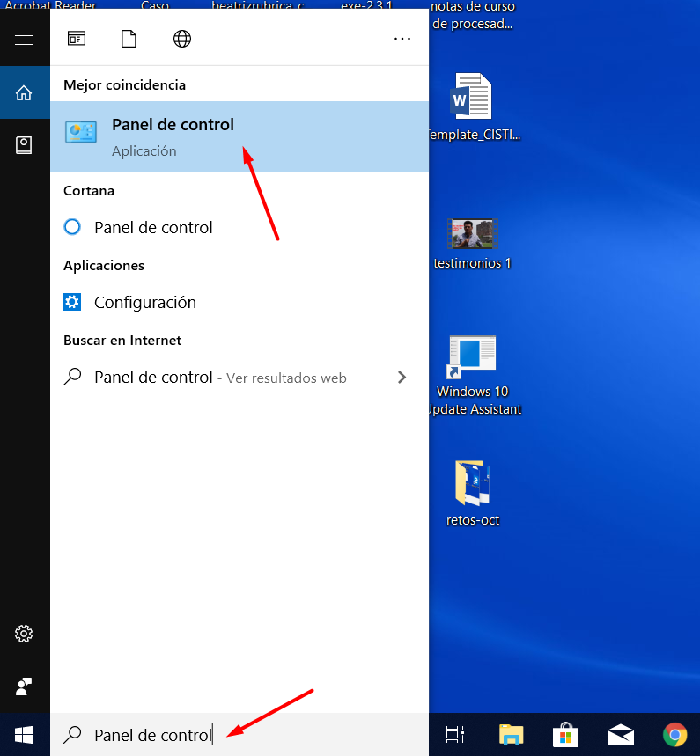Open the Notebook icon in Cortana sidebar
This screenshot has width=700, height=756.
coord(24,145)
